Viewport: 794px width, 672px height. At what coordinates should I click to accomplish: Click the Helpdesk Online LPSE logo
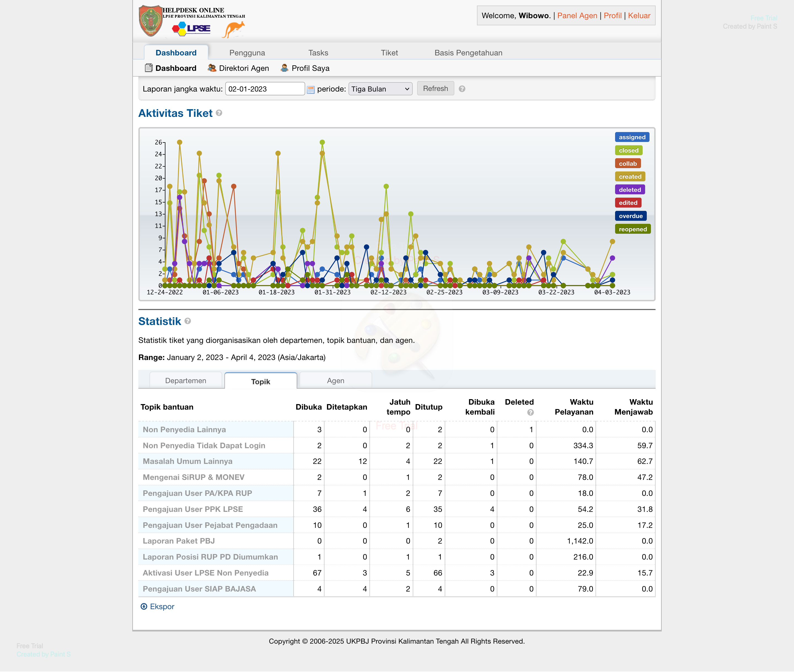tap(192, 21)
